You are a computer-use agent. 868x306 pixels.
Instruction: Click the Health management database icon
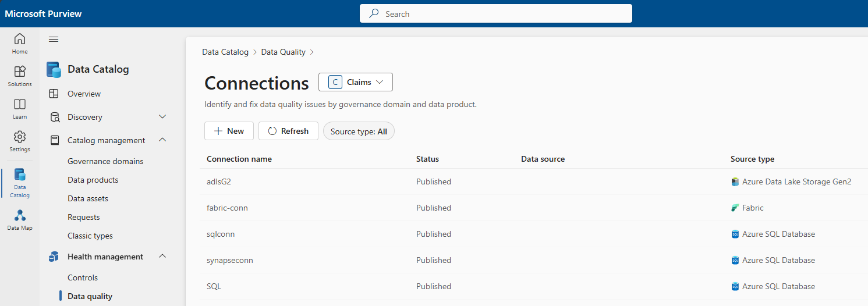[x=54, y=257]
